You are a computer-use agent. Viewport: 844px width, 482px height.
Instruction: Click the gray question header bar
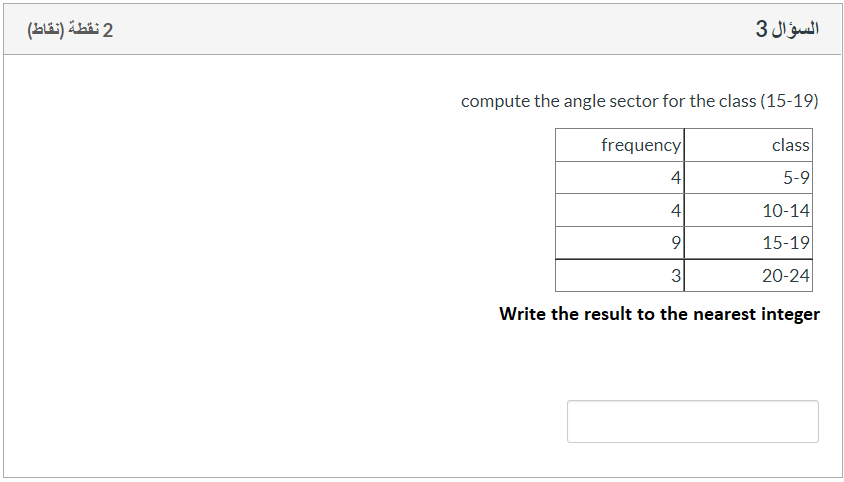422,29
